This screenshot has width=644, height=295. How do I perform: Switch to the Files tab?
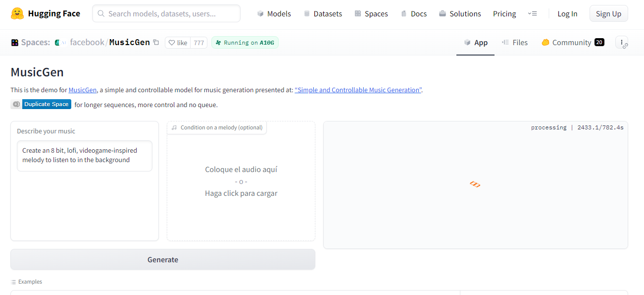(514, 43)
